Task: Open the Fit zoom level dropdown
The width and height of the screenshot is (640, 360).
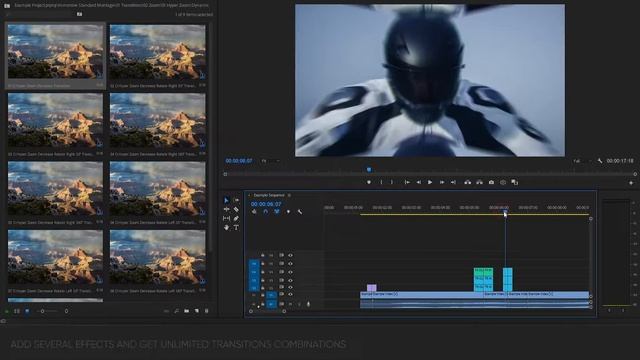Action: click(x=270, y=161)
